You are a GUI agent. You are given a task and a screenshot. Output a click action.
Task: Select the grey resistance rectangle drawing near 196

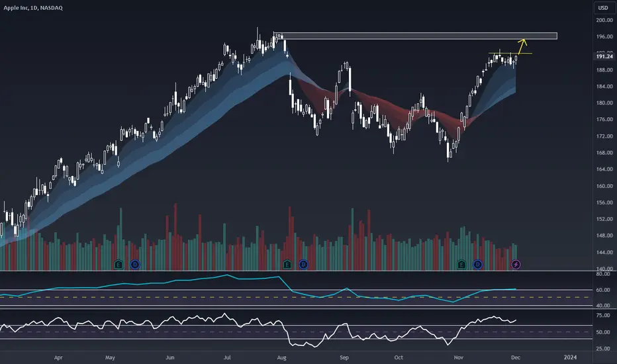tap(416, 36)
